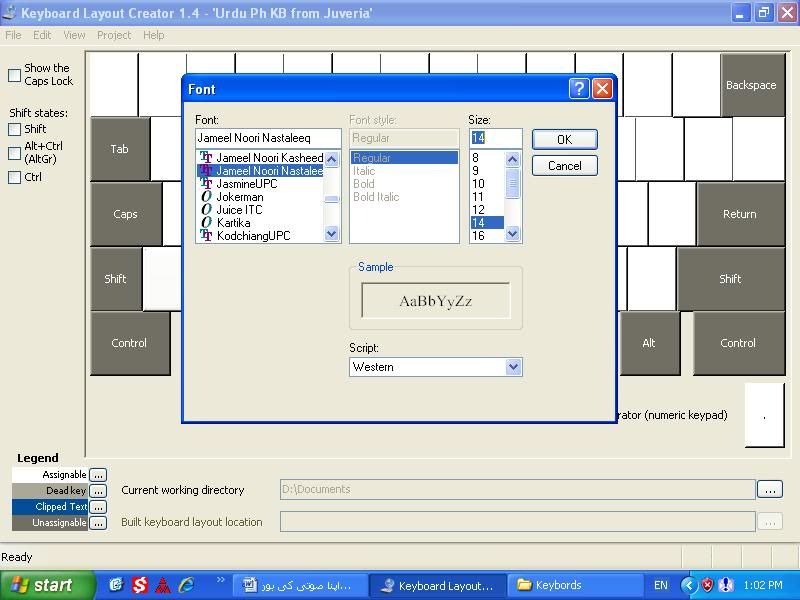Cancel the Font dialog

564,166
